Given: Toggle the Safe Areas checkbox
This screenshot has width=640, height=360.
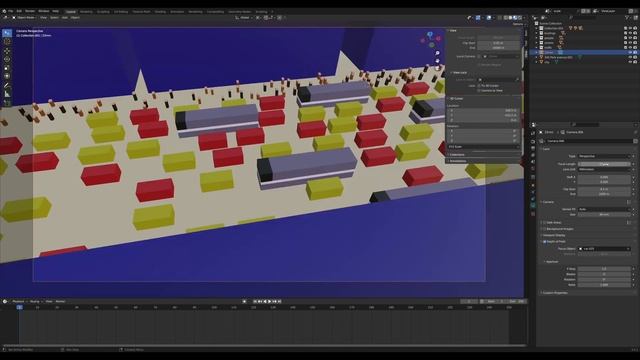Looking at the screenshot, I should pyautogui.click(x=544, y=223).
